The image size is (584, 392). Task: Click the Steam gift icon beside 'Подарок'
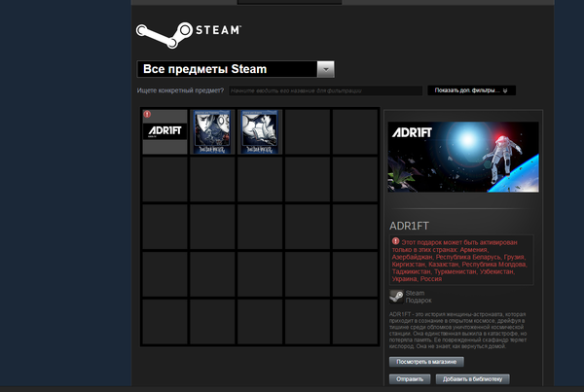pos(396,297)
